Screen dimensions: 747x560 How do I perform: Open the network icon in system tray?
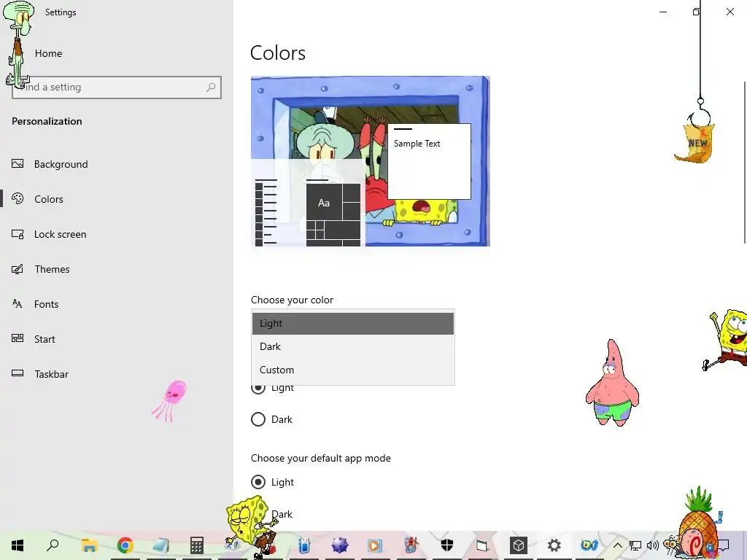point(635,545)
